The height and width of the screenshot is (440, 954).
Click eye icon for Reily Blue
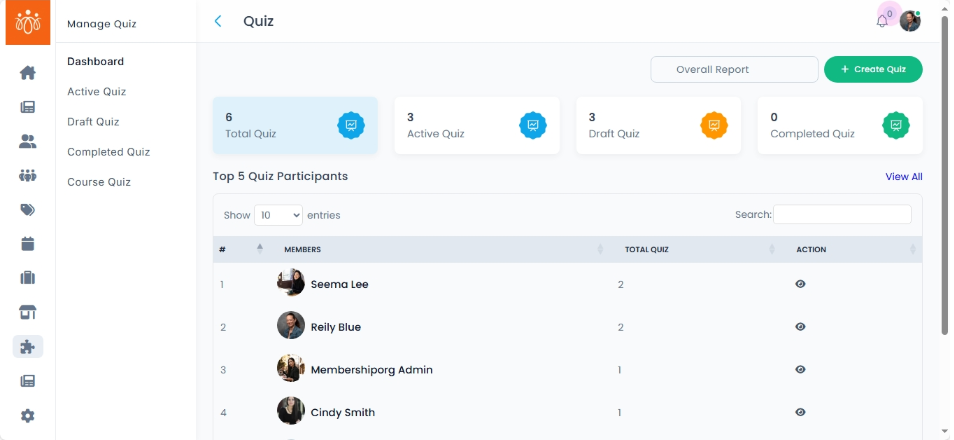800,327
